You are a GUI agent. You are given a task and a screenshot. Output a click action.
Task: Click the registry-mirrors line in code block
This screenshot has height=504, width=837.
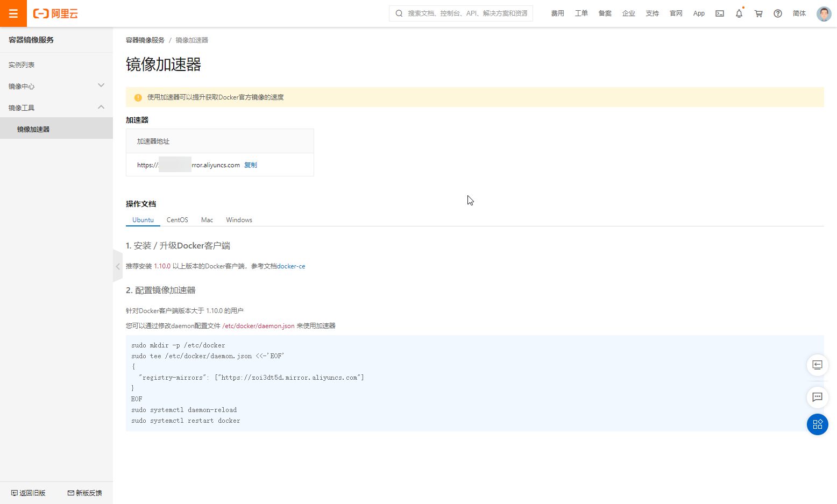[x=251, y=378]
